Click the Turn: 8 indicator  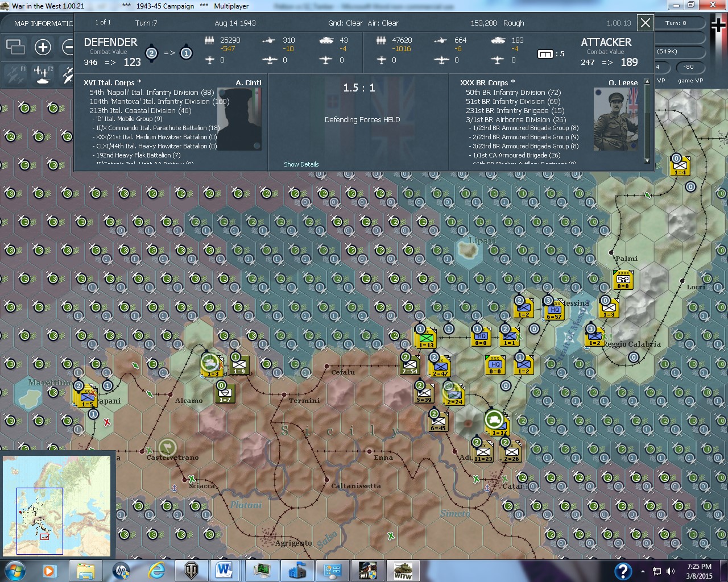pyautogui.click(x=676, y=23)
